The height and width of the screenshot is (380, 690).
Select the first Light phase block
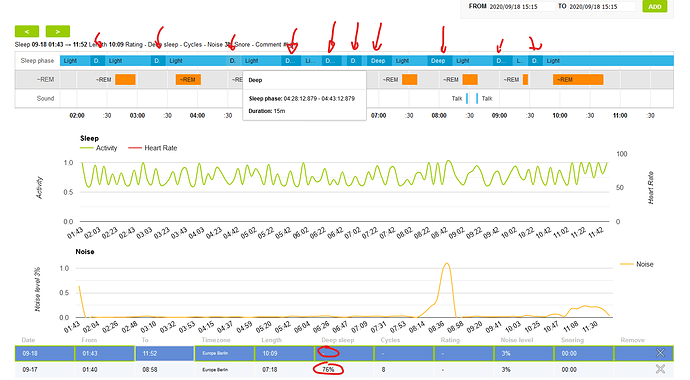click(x=75, y=61)
